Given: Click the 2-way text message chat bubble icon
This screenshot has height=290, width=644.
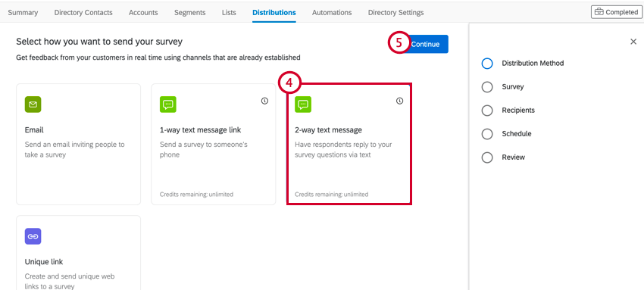Looking at the screenshot, I should (303, 104).
